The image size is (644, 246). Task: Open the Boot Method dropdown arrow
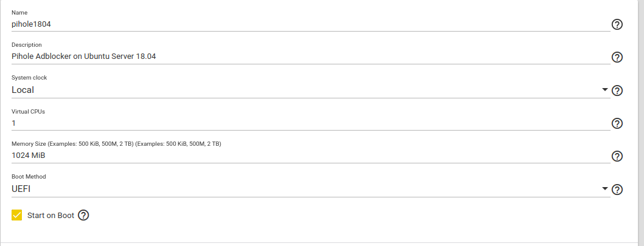tap(604, 188)
